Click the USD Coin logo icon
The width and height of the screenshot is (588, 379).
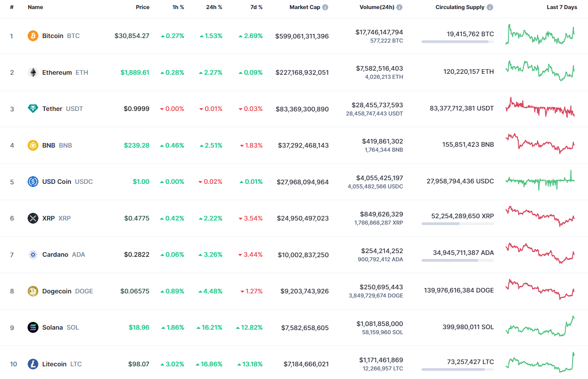point(33,182)
